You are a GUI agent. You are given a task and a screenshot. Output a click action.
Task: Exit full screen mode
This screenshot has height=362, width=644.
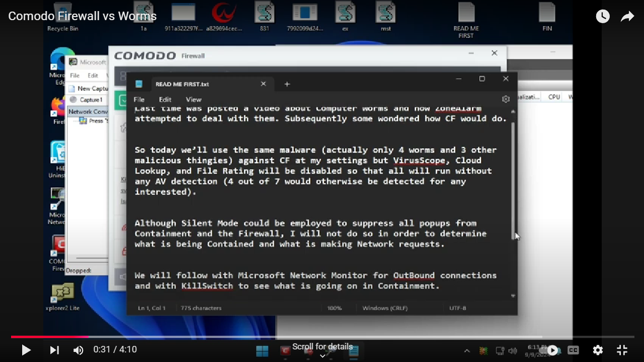[x=622, y=350]
